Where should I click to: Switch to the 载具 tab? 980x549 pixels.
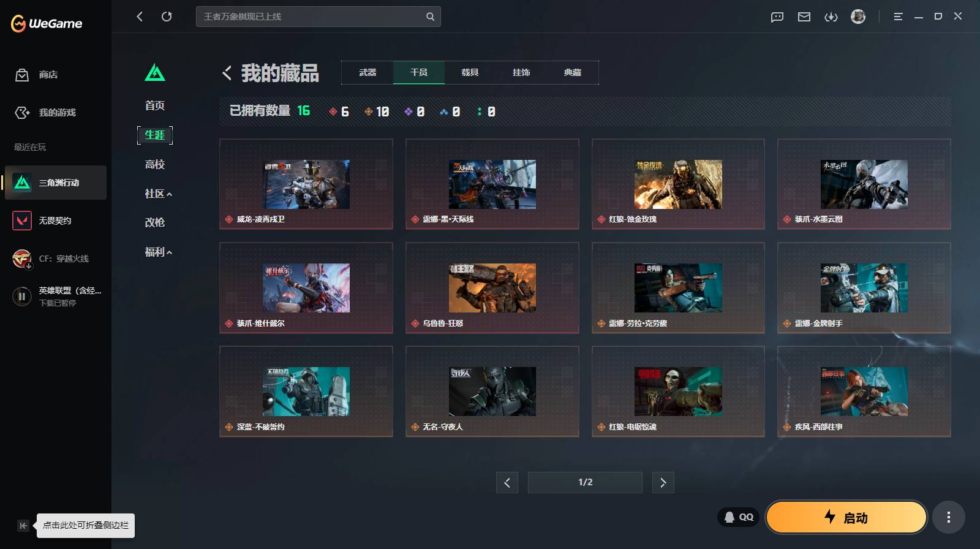tap(470, 72)
